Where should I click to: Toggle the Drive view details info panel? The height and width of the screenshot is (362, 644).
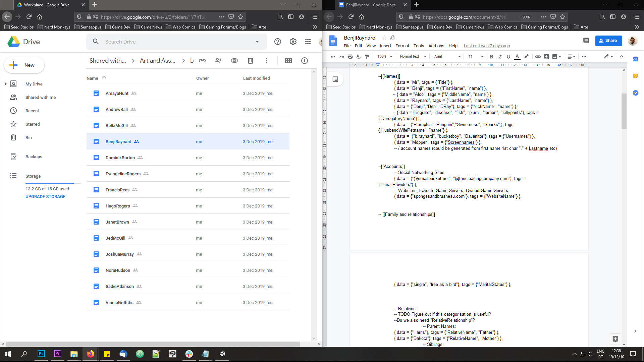pyautogui.click(x=305, y=61)
